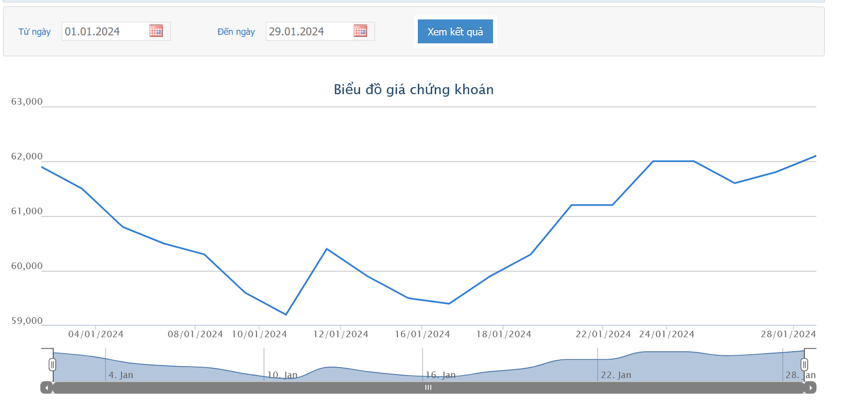Focus the end date field showing 29.01.2024
868x401 pixels.
309,31
